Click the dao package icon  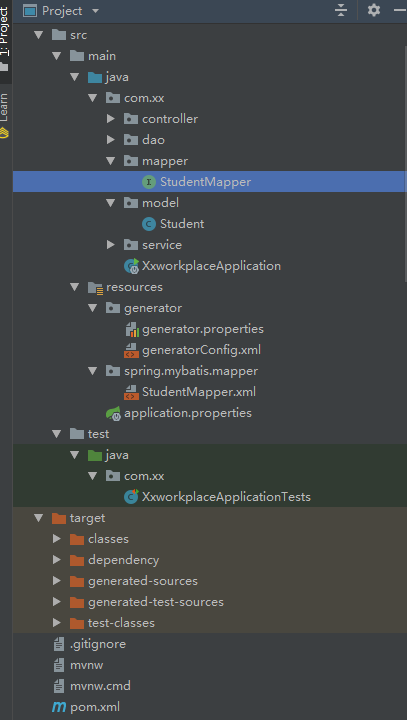pos(131,140)
